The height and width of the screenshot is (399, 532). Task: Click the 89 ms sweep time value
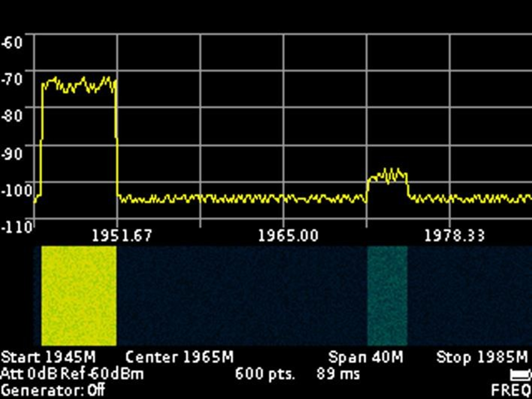[x=338, y=374]
